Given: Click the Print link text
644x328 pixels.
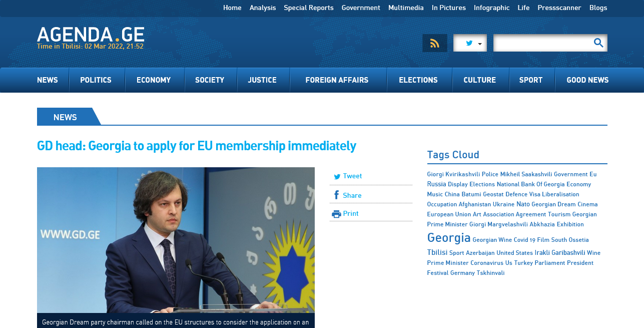Looking at the screenshot, I should click(351, 214).
